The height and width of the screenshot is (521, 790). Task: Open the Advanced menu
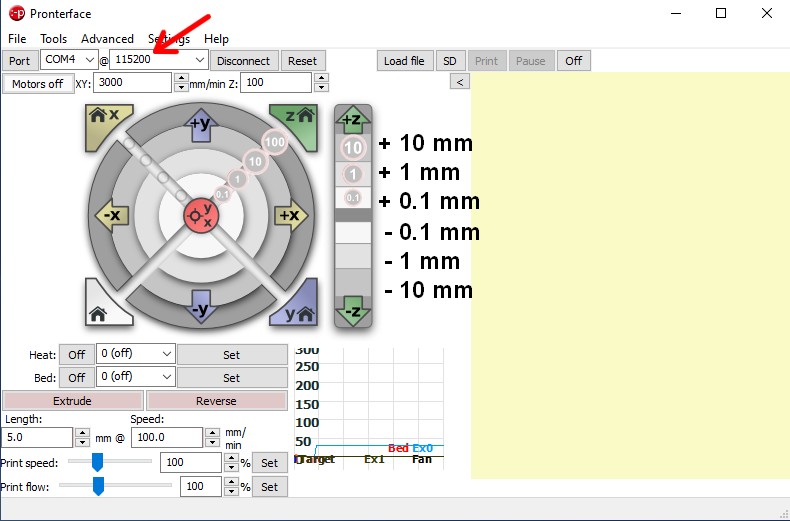(x=107, y=39)
